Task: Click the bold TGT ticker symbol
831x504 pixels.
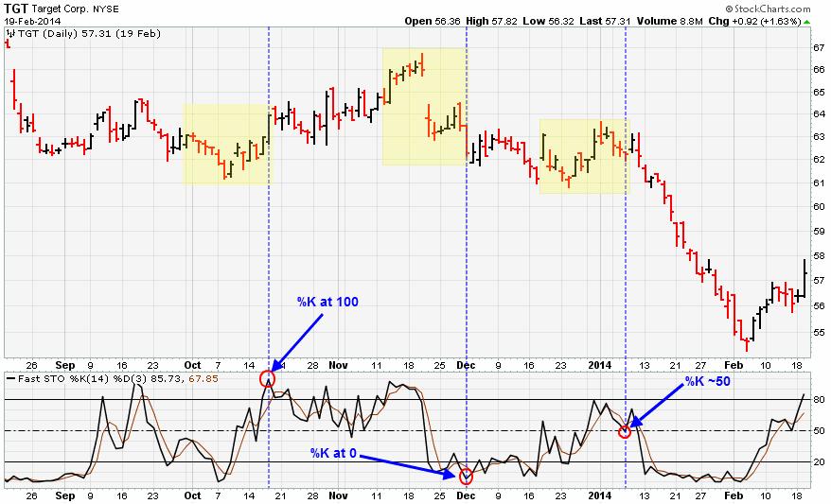Action: pyautogui.click(x=16, y=9)
